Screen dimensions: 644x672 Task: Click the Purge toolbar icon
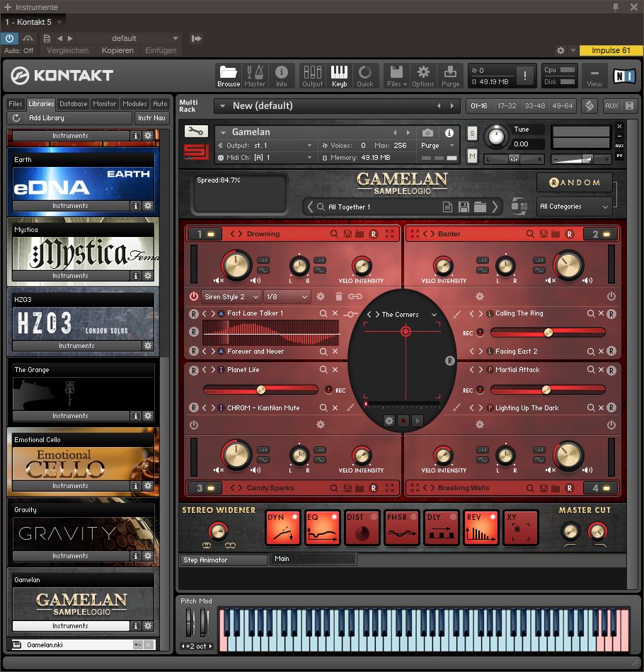tap(450, 76)
